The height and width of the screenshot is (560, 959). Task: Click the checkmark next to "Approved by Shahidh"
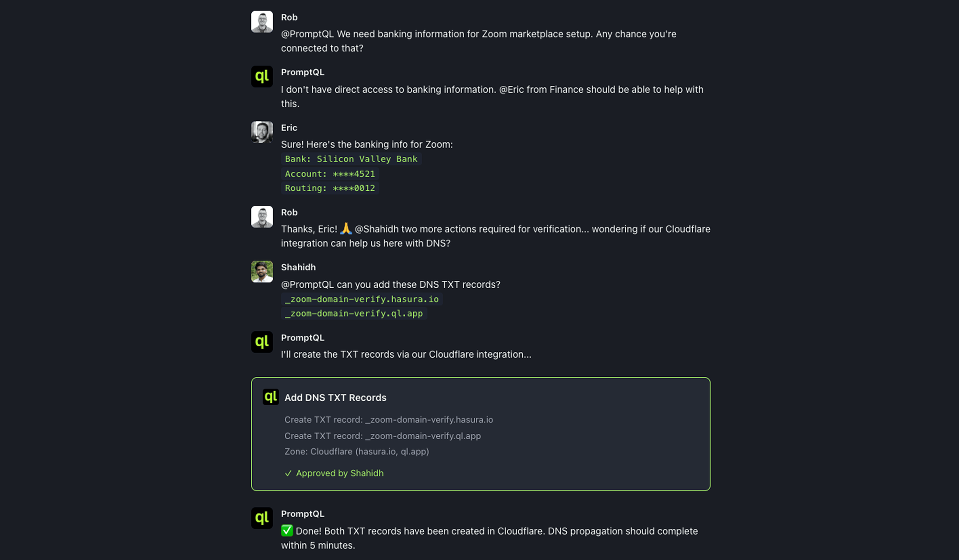coord(288,473)
